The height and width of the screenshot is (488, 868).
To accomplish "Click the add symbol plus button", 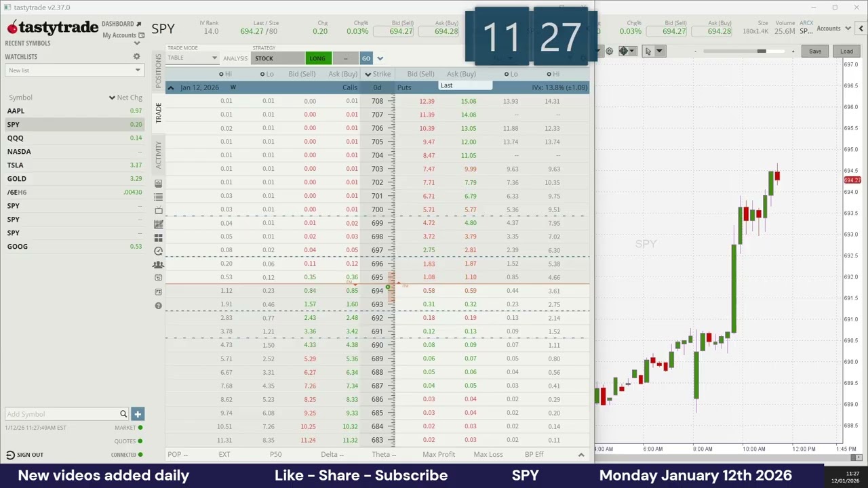I will [x=138, y=414].
